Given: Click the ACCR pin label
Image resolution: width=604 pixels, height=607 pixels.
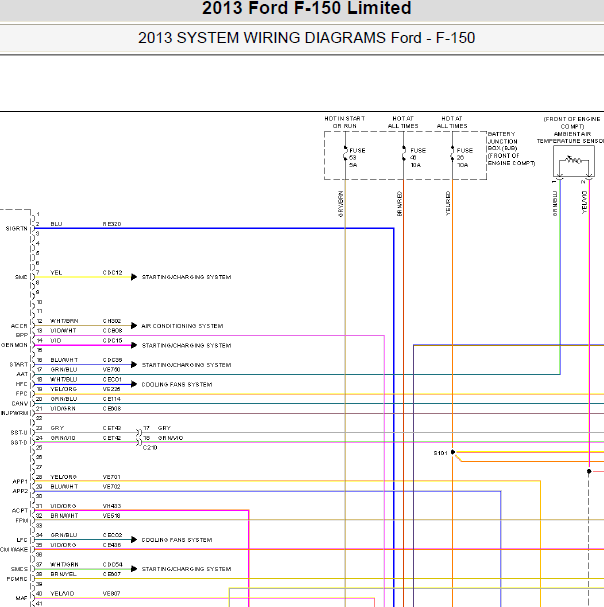Looking at the screenshot, I should 19,326.
